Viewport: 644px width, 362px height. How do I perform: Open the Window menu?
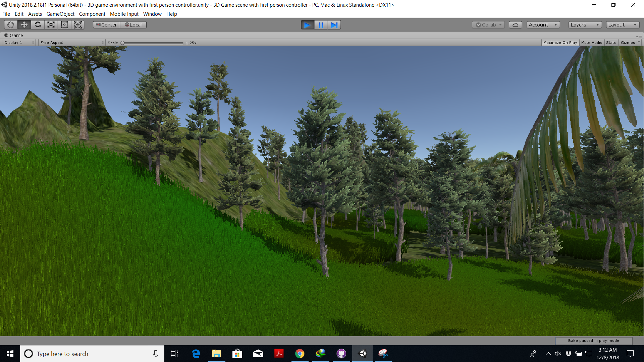[152, 14]
